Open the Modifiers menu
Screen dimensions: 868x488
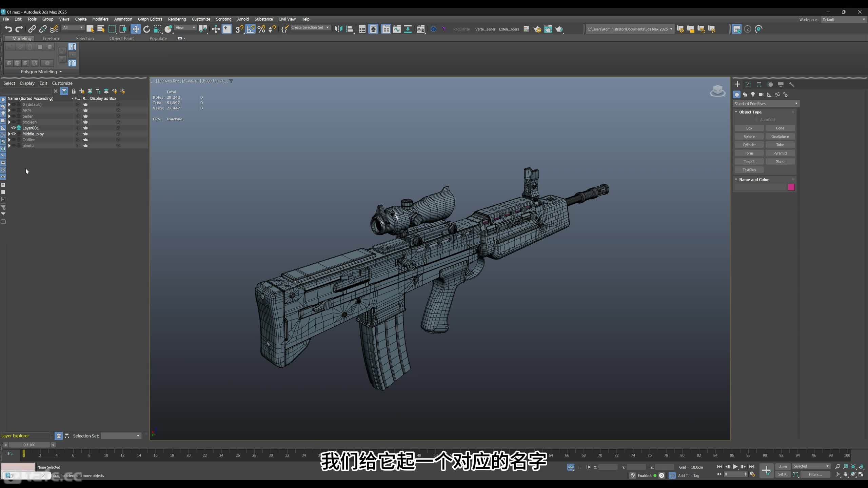tap(100, 19)
